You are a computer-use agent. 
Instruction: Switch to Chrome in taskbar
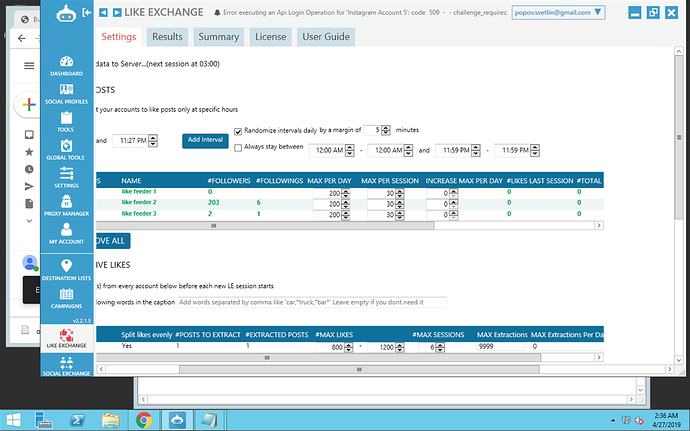pos(143,420)
